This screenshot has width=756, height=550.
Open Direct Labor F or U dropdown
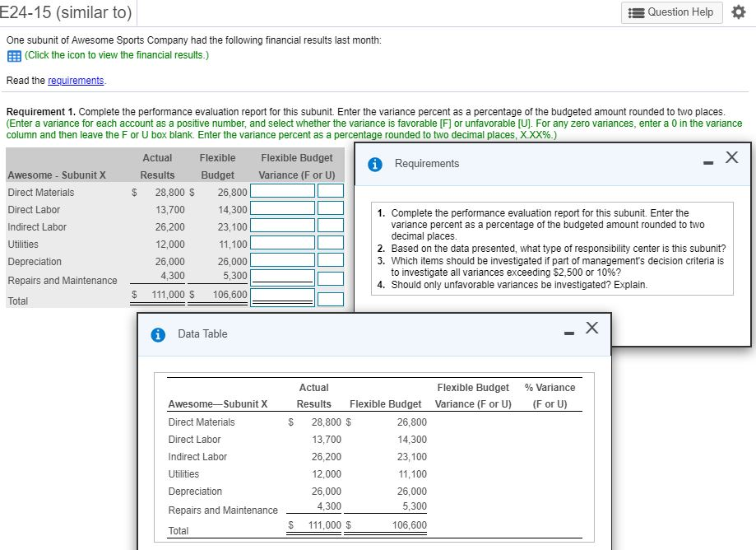tap(330, 208)
